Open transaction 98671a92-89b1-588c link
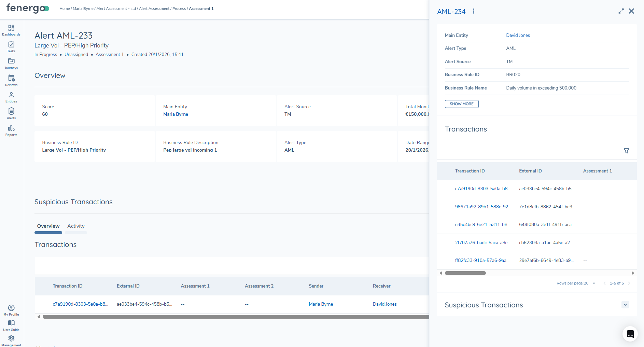The width and height of the screenshot is (644, 347). [x=483, y=207]
